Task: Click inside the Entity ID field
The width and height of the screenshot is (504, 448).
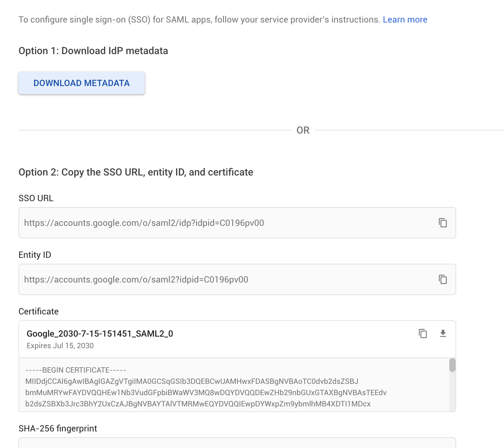Action: click(x=237, y=279)
